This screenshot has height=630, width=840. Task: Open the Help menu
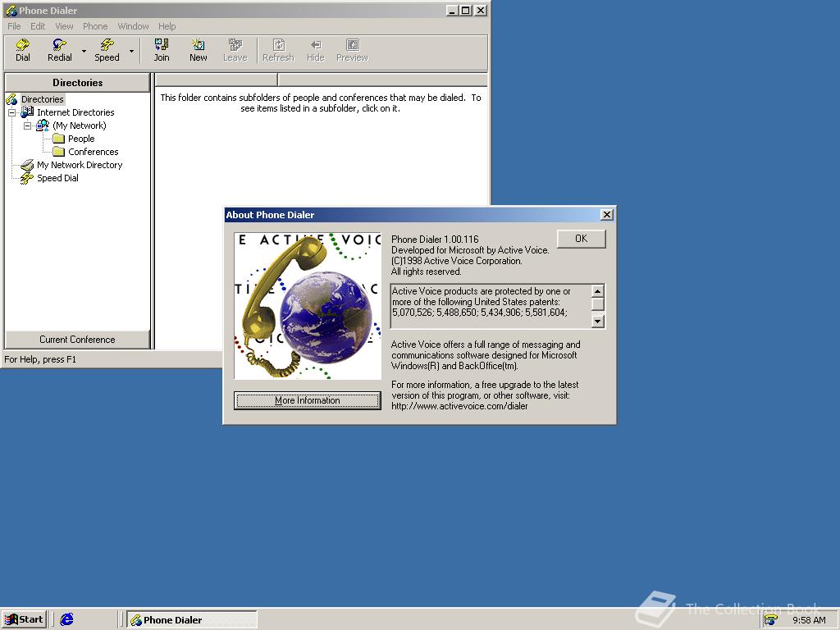pos(167,26)
